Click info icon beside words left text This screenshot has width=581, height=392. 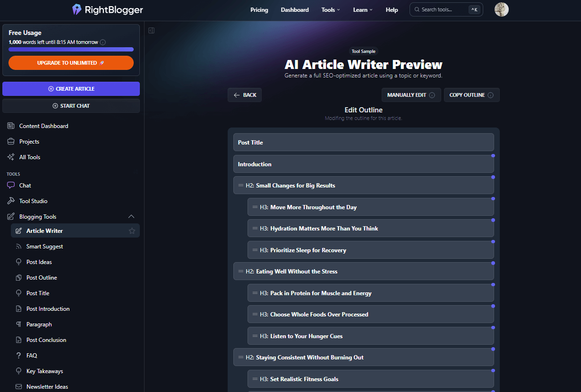103,42
